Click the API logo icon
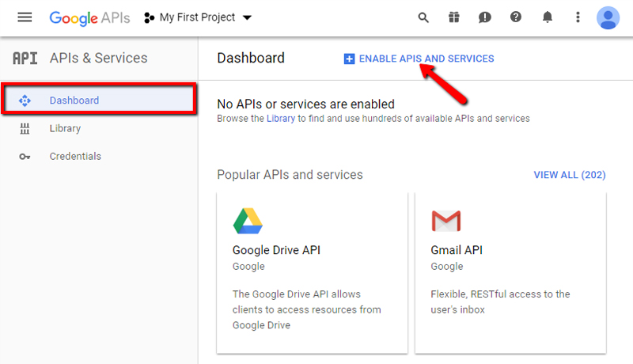The image size is (633, 364). [x=25, y=59]
